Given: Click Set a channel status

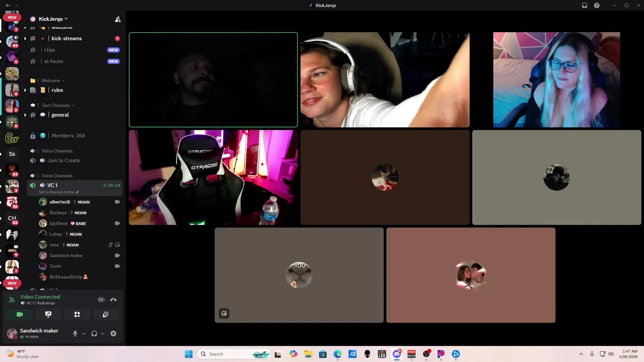Looking at the screenshot, I should pyautogui.click(x=56, y=192).
